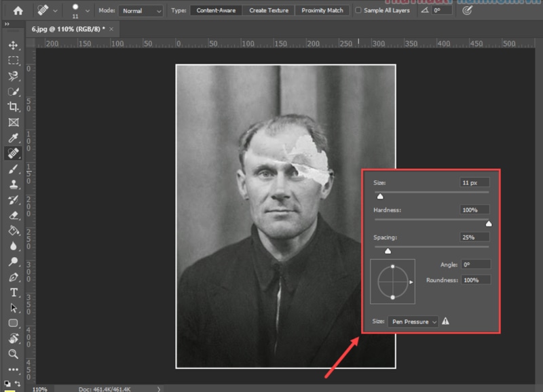Toggle the tablet pressure icon

[468, 10]
